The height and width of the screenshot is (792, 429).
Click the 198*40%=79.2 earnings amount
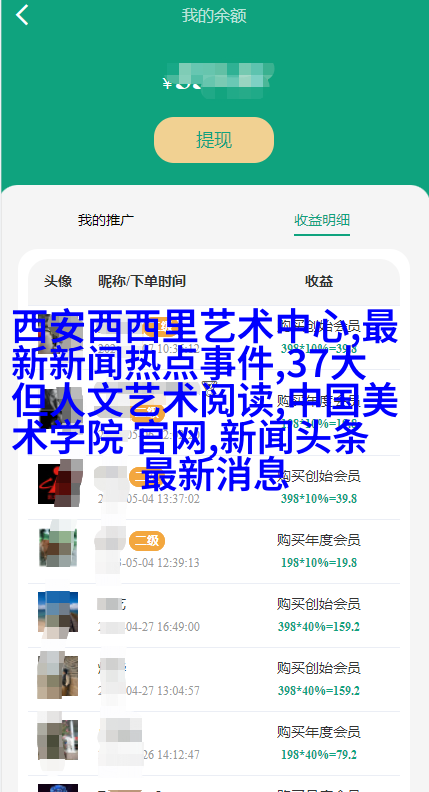pyautogui.click(x=319, y=755)
